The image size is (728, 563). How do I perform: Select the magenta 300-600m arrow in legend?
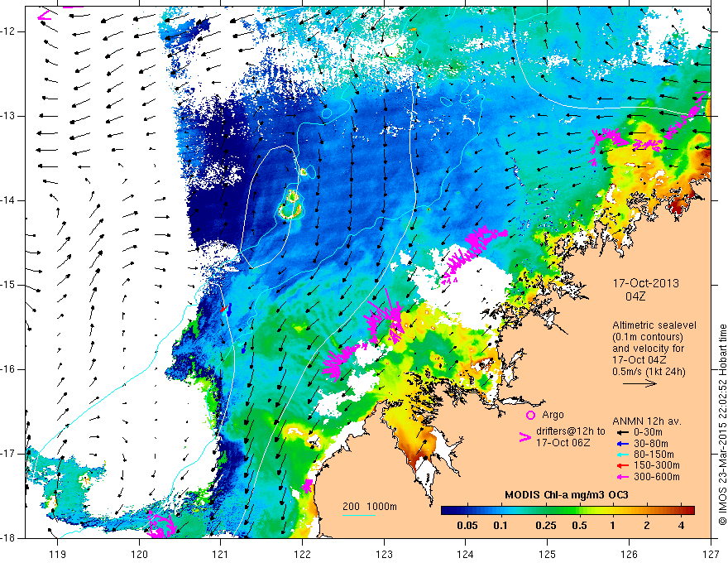623,477
